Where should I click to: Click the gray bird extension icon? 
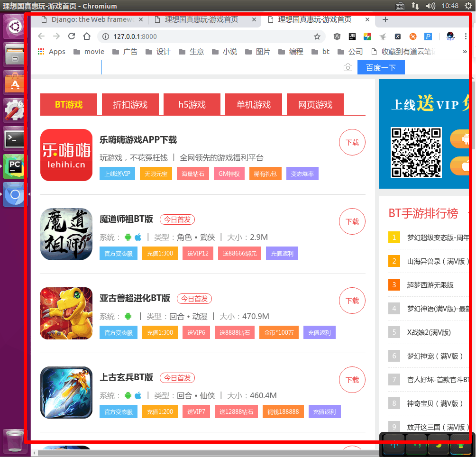(x=383, y=37)
